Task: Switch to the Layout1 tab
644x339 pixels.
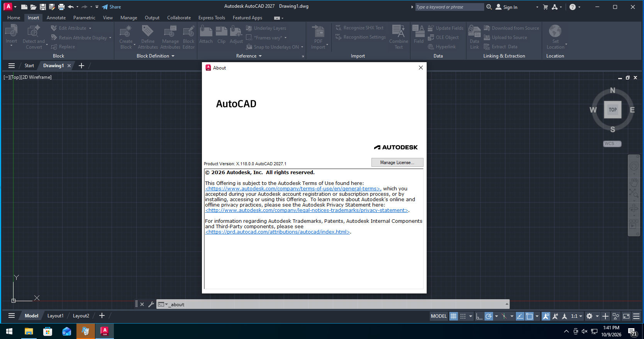Action: point(55,316)
